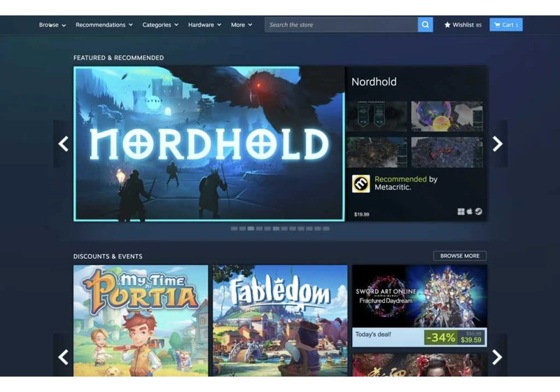Show previous Discounts & Events items arrow

[64, 357]
